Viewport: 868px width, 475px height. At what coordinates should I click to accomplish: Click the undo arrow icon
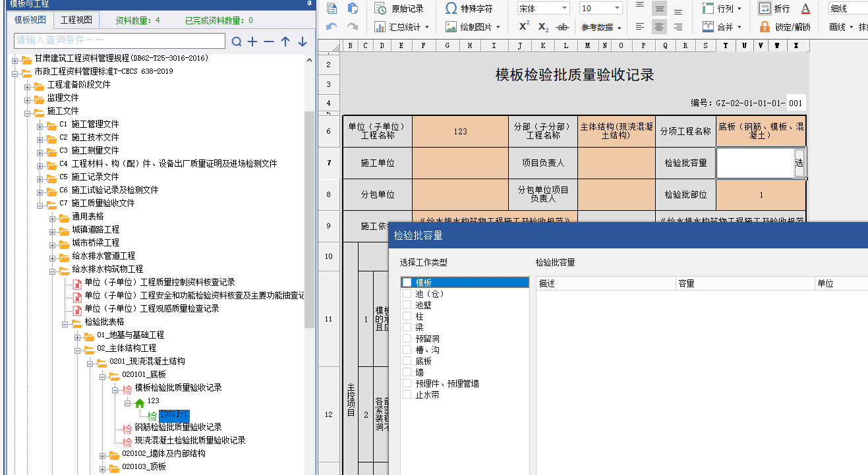(332, 27)
